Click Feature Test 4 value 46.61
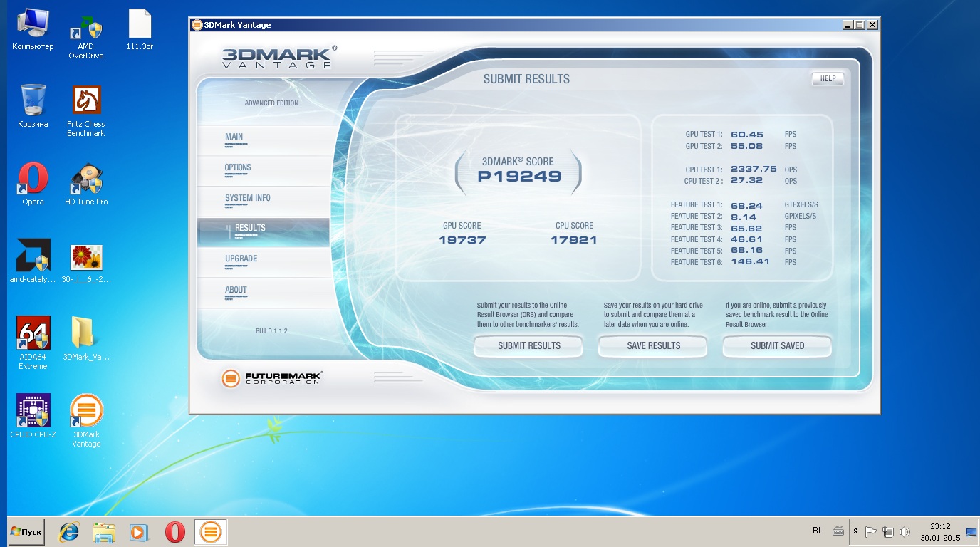This screenshot has height=547, width=980. click(x=747, y=239)
